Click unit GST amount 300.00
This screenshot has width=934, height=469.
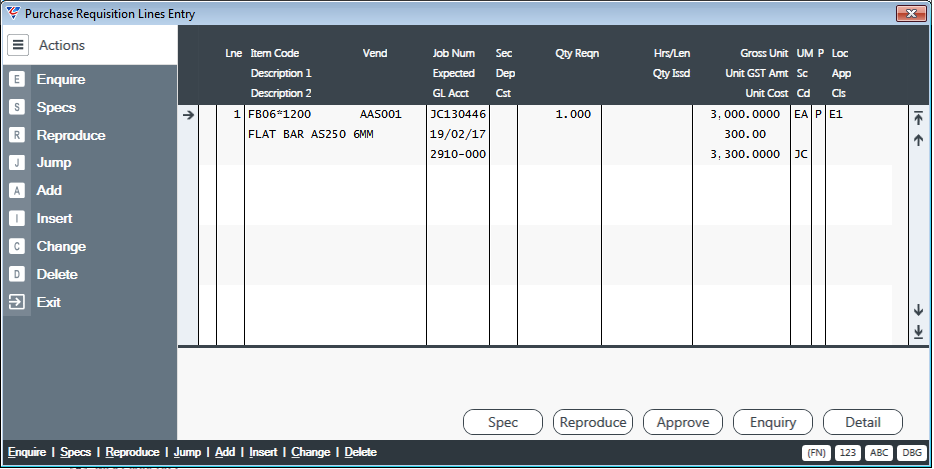745,134
